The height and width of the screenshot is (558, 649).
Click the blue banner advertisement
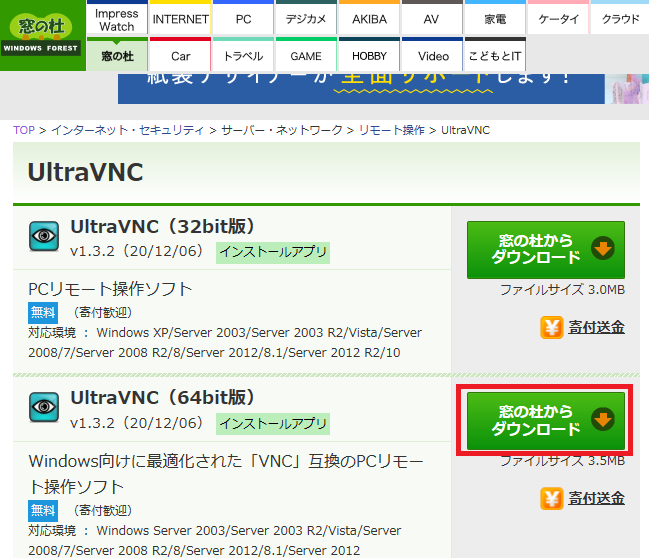(x=361, y=88)
